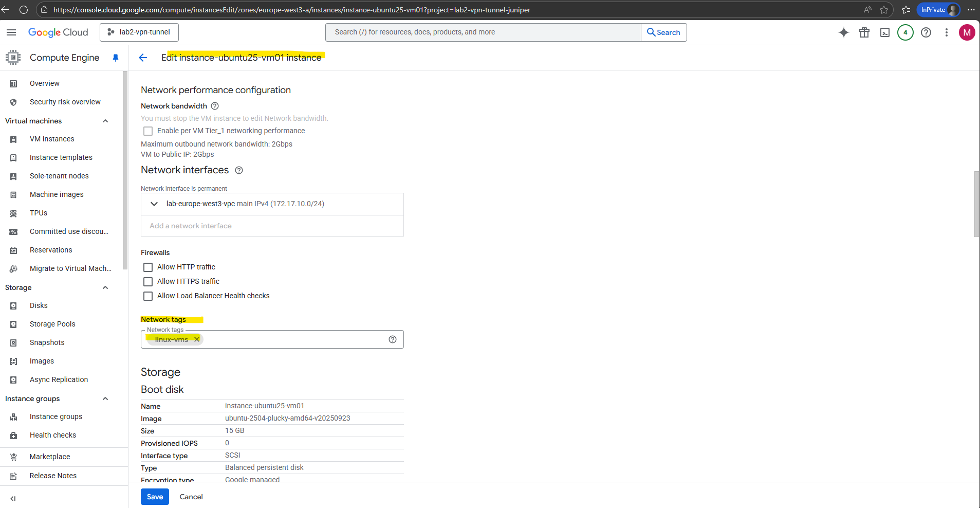The height and width of the screenshot is (508, 980).
Task: Save the instance changes
Action: click(x=155, y=497)
